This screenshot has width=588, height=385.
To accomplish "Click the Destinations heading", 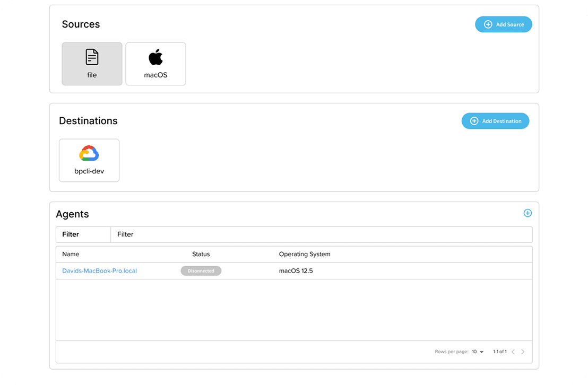I will coord(88,121).
